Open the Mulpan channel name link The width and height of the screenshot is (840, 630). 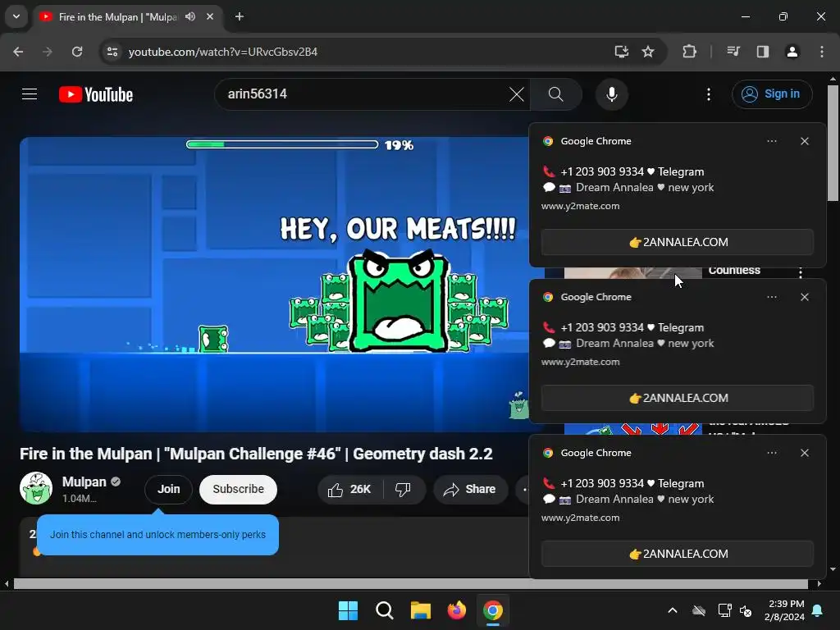coord(84,482)
